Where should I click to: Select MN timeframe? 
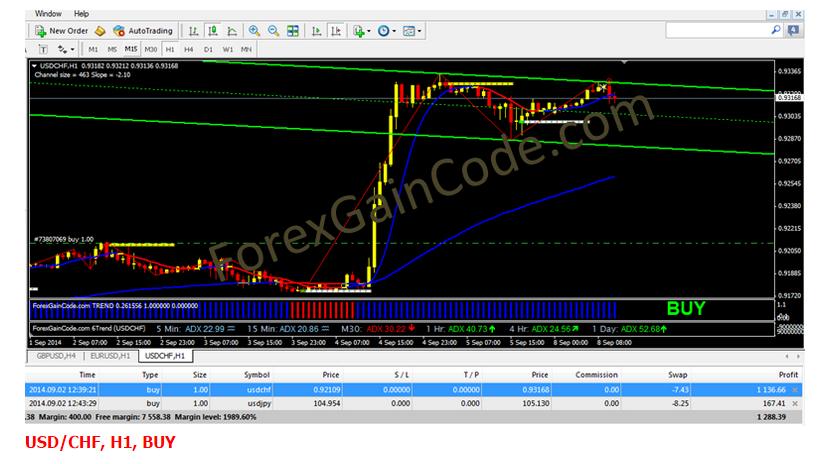click(246, 49)
